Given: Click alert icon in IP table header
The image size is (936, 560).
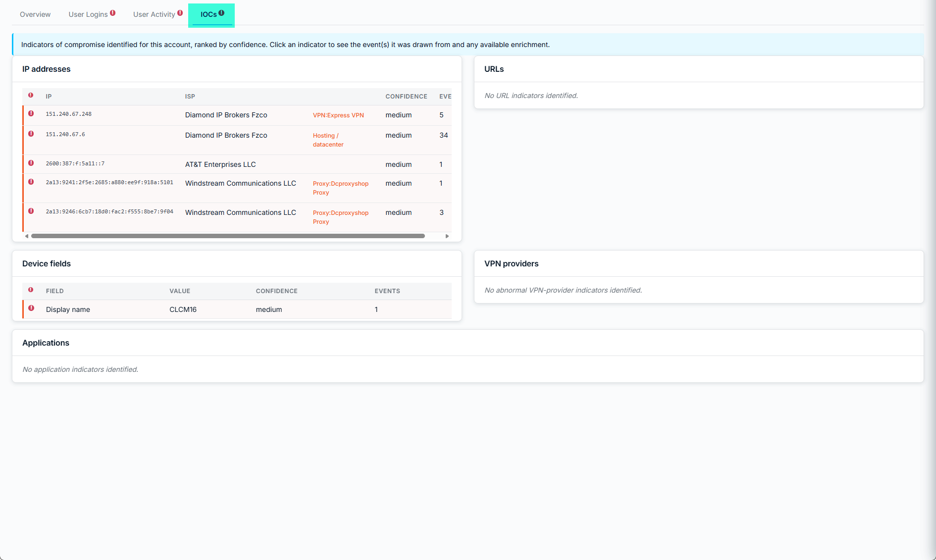Looking at the screenshot, I should (x=31, y=95).
